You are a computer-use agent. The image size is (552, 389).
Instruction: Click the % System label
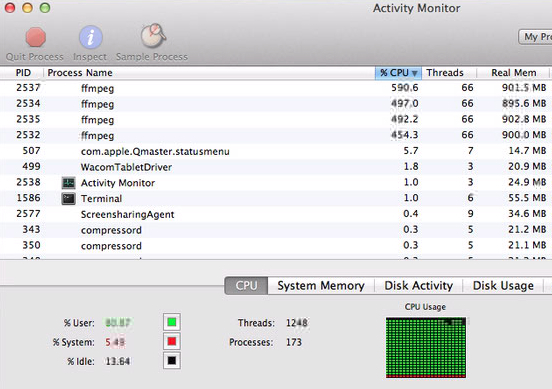(74, 342)
